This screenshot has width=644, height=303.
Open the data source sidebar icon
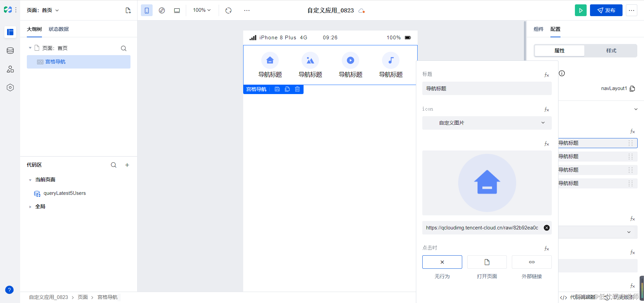(x=10, y=51)
